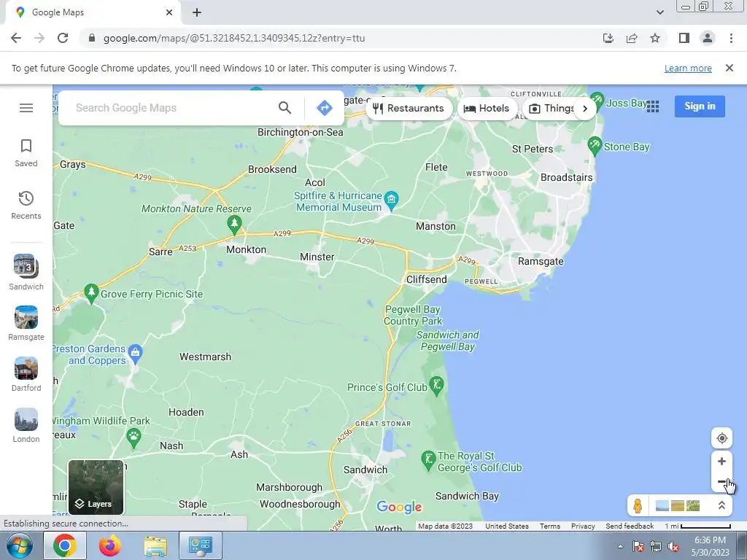747x560 pixels.
Task: Open the Google Maps hamburger menu
Action: point(26,108)
